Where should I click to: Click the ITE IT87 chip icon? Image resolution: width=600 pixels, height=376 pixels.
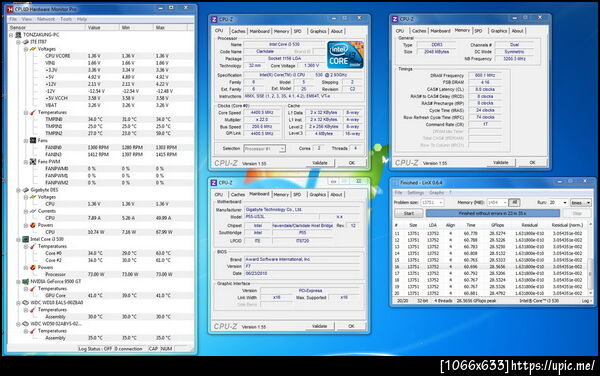coord(26,42)
